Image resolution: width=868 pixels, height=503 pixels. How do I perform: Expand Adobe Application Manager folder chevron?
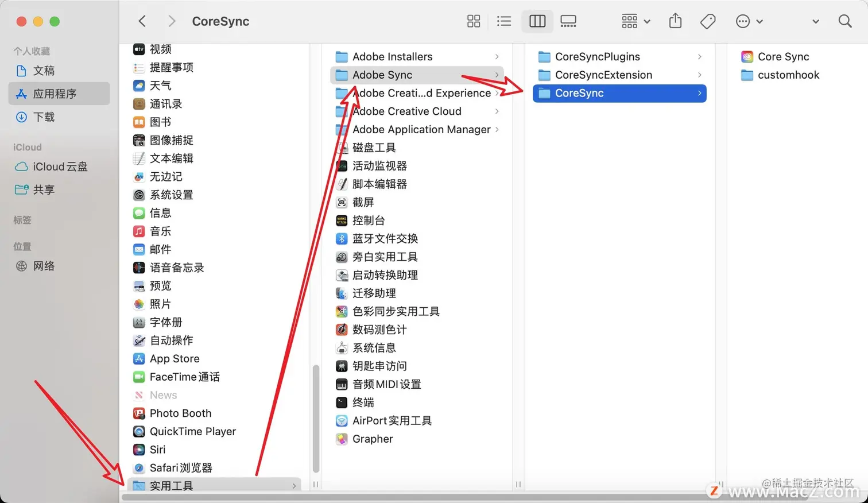(x=497, y=130)
